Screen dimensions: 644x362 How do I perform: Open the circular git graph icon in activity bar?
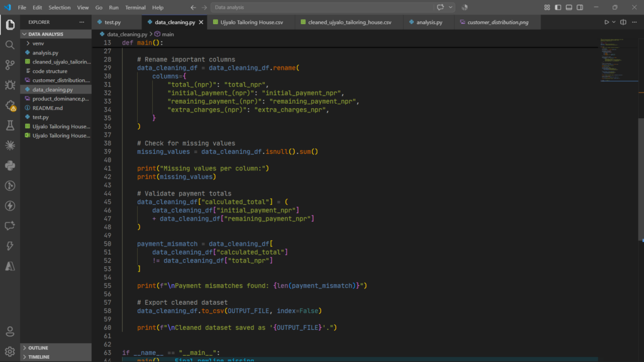10,185
